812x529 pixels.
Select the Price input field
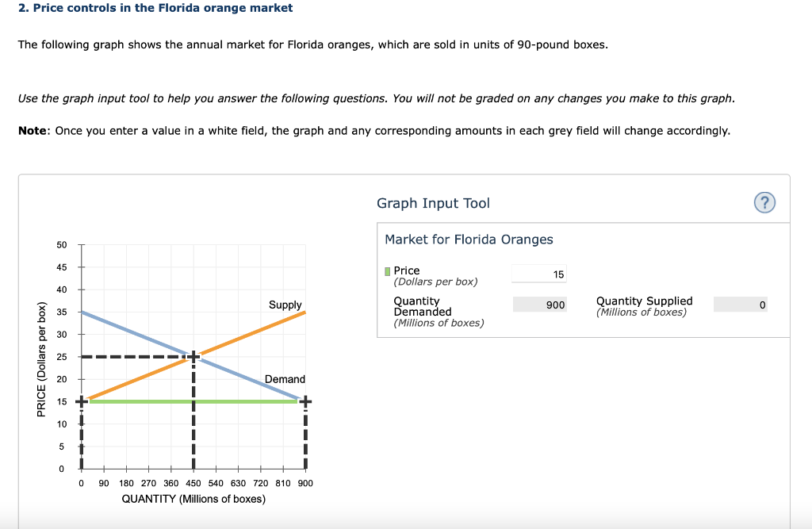tap(539, 273)
